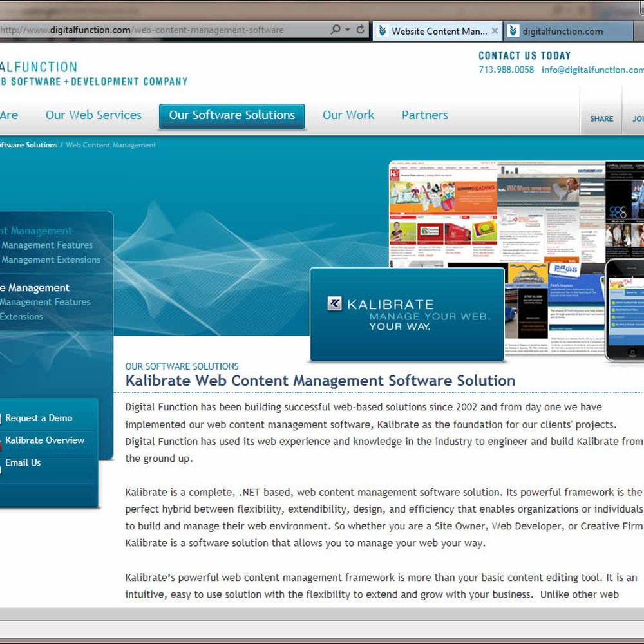This screenshot has width=644, height=644.
Task: Click the Email Us sidebar link
Action: click(23, 462)
